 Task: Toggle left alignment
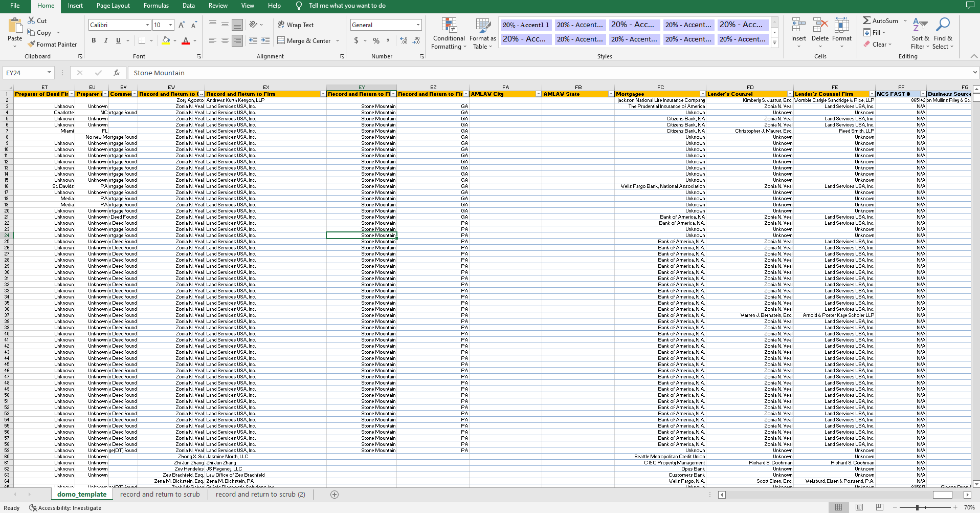tap(213, 40)
